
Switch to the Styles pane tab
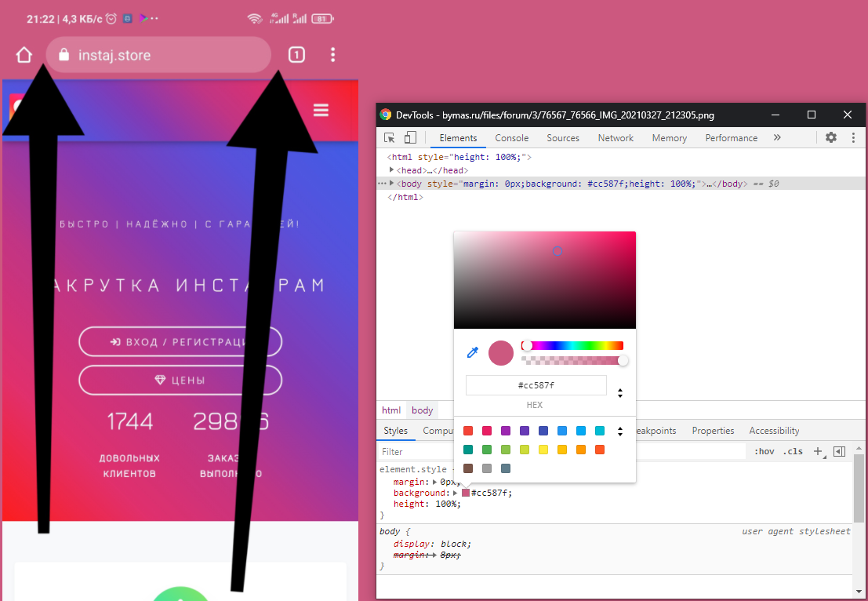tap(395, 431)
